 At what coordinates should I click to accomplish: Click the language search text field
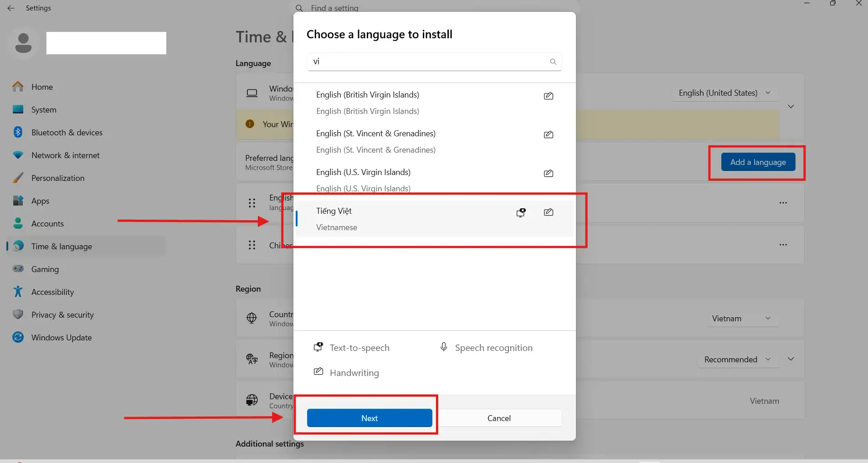click(x=428, y=62)
